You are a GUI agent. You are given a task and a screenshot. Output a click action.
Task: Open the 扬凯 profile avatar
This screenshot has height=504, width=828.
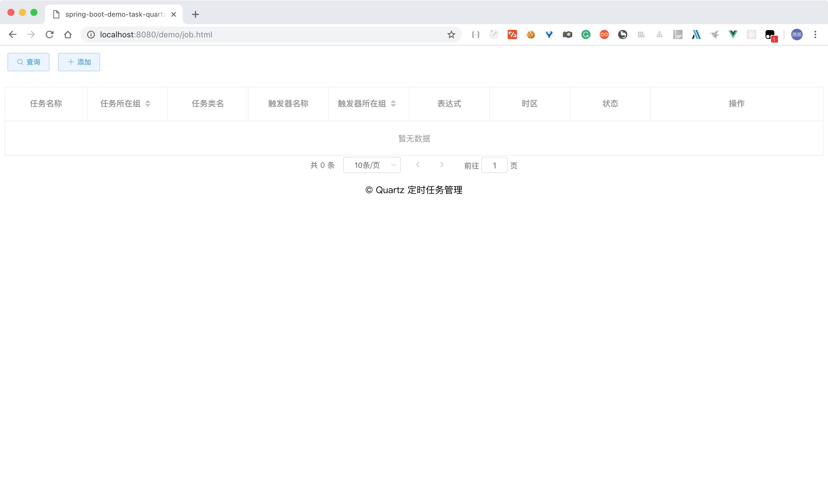click(x=796, y=34)
